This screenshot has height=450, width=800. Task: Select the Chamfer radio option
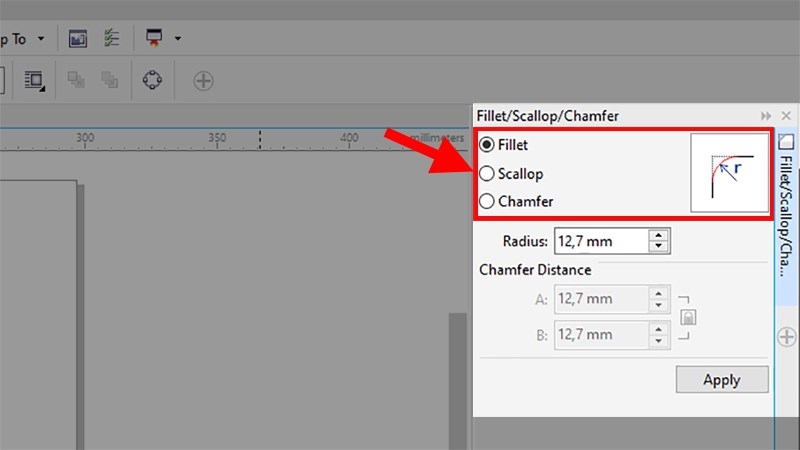[x=487, y=201]
